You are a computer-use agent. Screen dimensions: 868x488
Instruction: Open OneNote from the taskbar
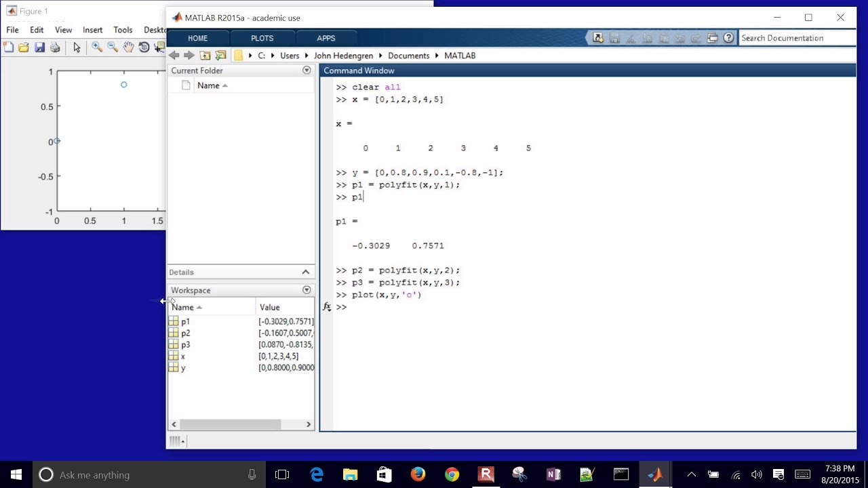pos(553,474)
